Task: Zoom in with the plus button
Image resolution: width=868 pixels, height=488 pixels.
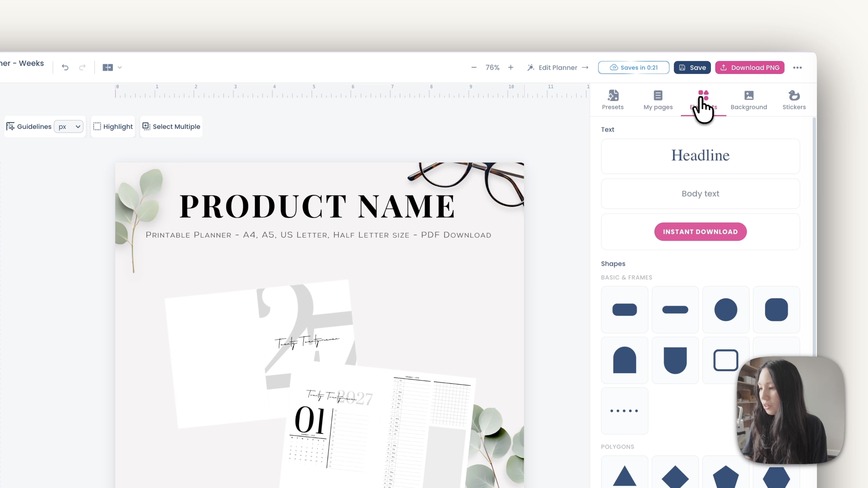Action: coord(511,67)
